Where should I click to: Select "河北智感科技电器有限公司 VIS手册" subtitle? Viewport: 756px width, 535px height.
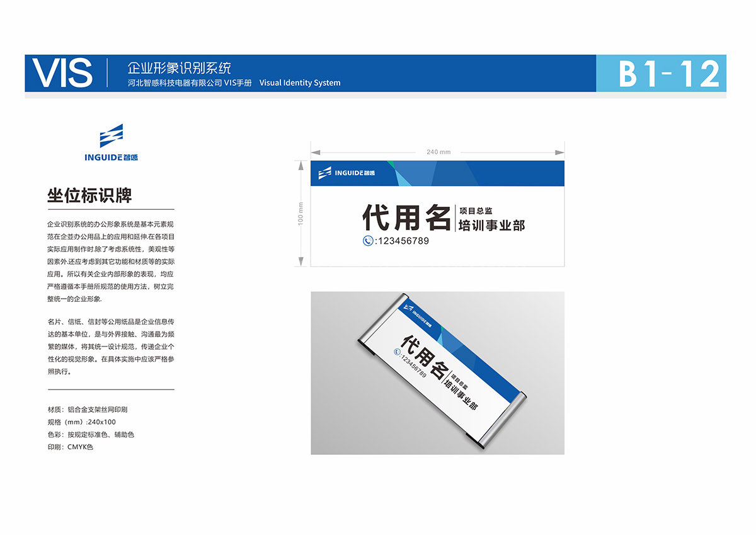click(190, 83)
